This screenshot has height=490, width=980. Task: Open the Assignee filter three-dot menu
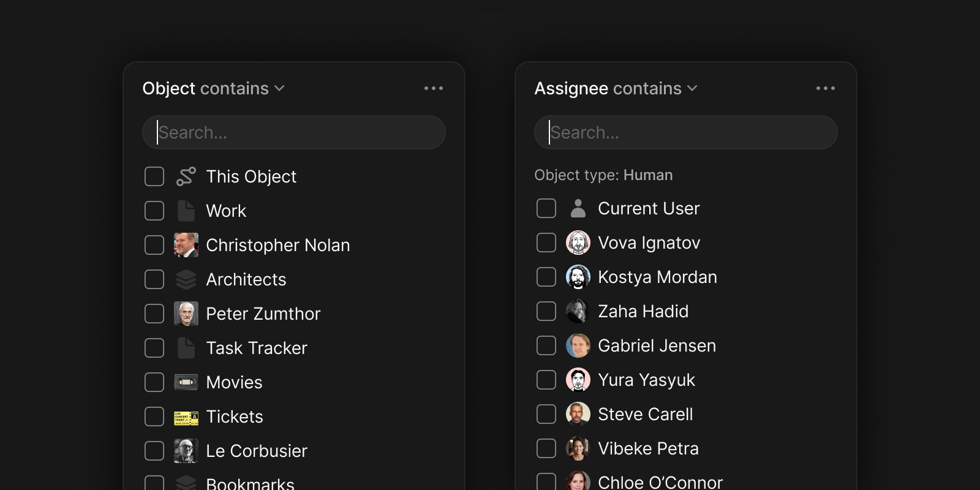825,88
